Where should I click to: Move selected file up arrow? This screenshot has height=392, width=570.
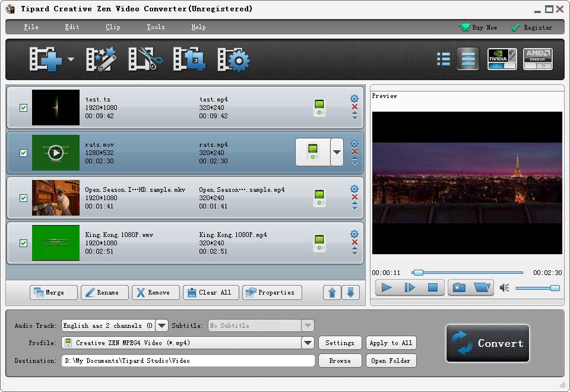(332, 292)
